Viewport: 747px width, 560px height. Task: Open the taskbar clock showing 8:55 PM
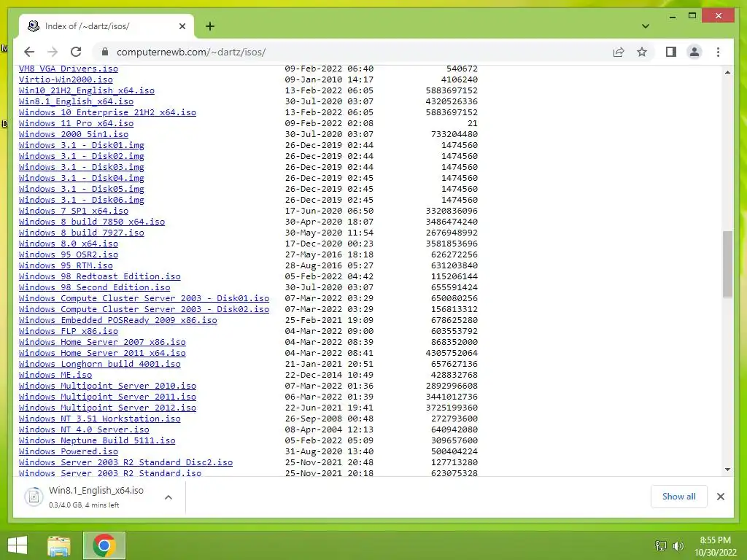point(716,546)
